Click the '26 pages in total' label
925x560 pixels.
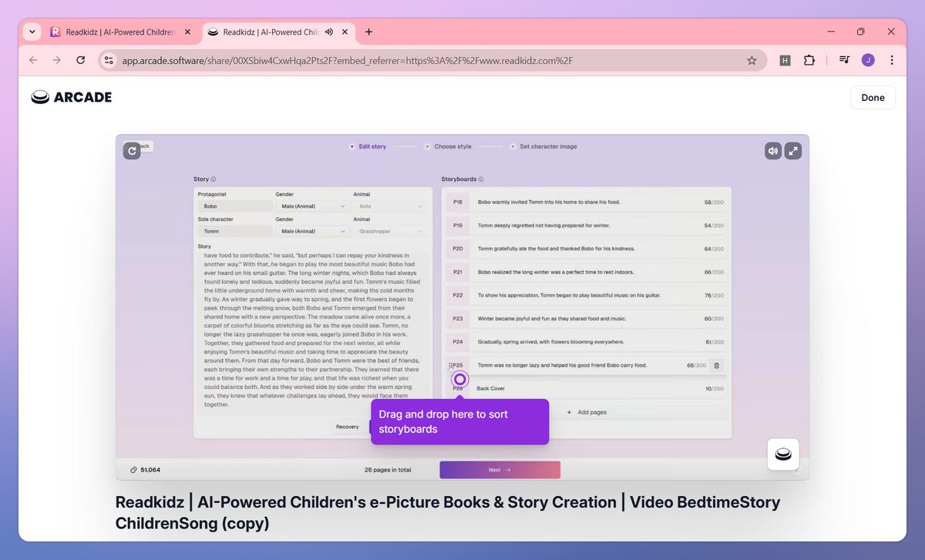[x=388, y=470]
